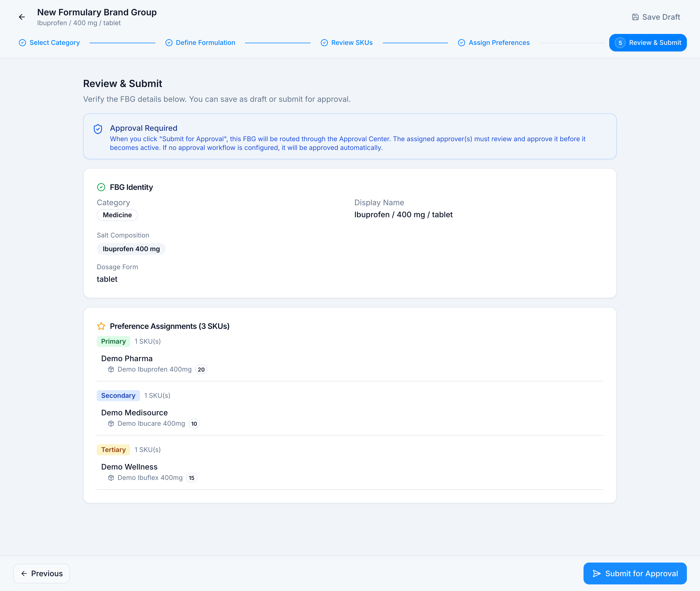Click the Approval Required shield icon

click(98, 129)
